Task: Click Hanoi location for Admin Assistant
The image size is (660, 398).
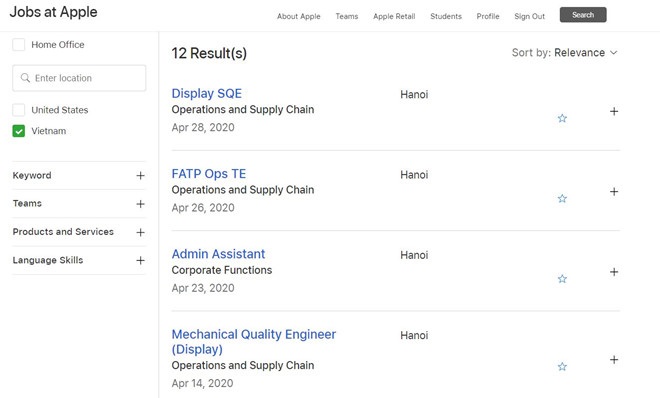Action: [x=414, y=255]
